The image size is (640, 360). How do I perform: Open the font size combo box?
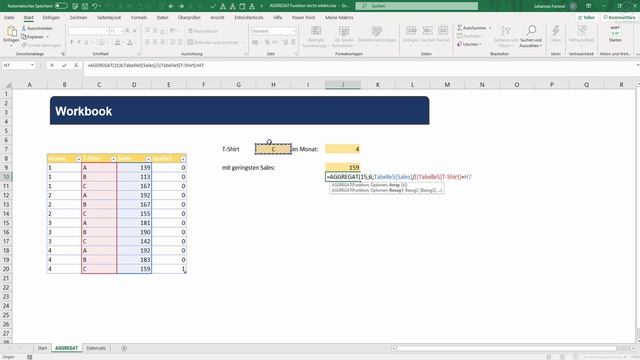[x=116, y=31]
